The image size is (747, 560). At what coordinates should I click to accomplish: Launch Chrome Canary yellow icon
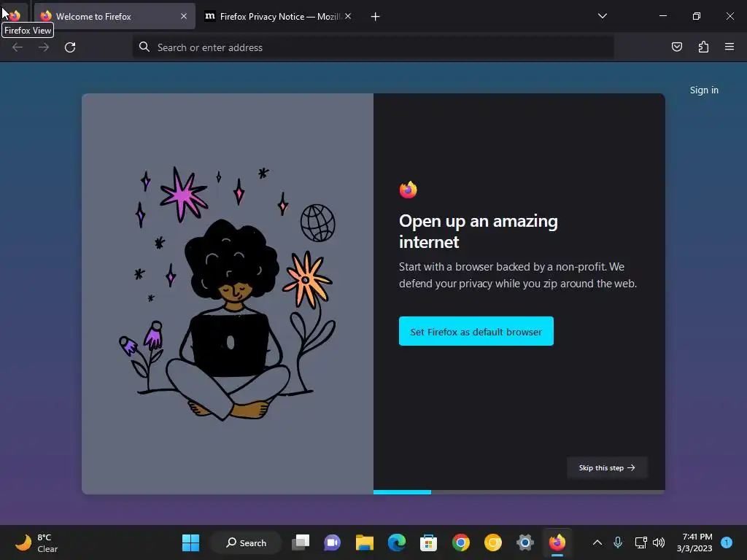click(x=492, y=542)
